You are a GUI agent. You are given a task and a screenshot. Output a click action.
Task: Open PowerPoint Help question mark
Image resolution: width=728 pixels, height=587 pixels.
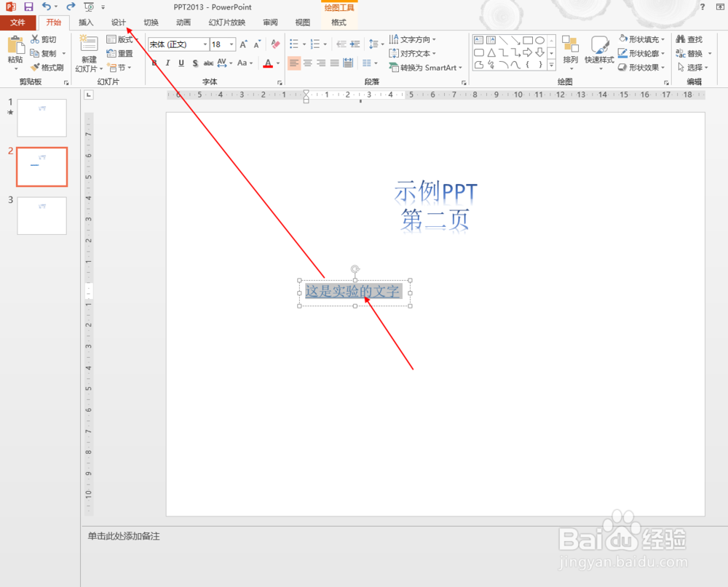pos(703,7)
